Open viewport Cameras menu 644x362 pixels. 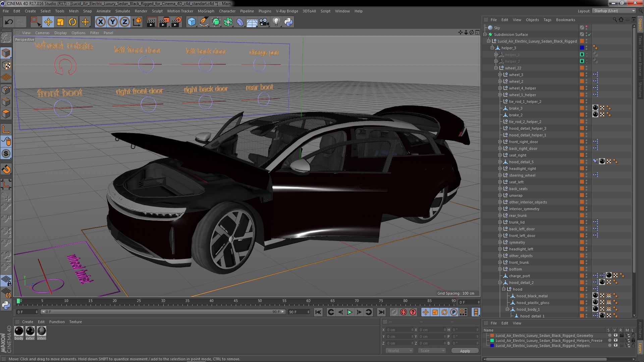(42, 33)
